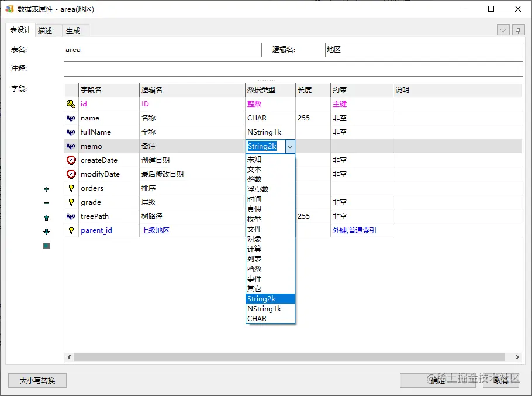This screenshot has height=396, width=532.
Task: Click the 逻辑名 input field containing 地区
Action: click(424, 50)
